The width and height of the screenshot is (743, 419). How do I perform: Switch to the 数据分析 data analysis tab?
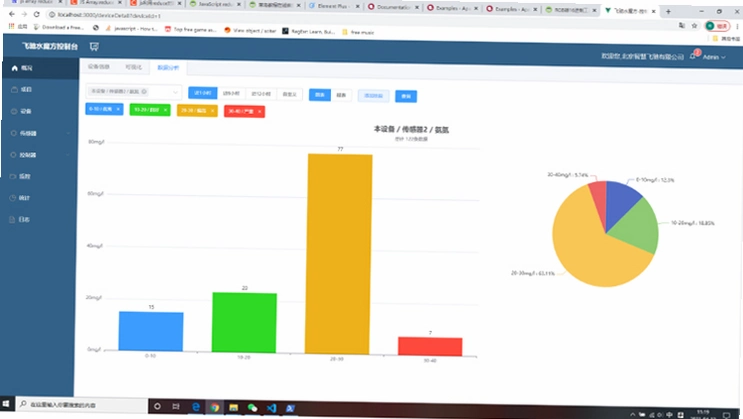pos(168,68)
